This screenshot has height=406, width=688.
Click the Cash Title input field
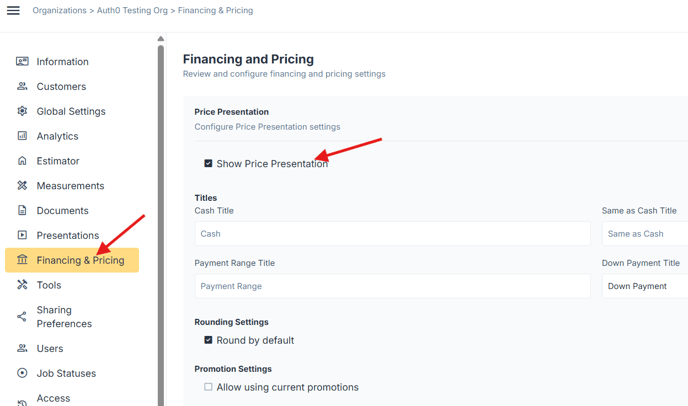(392, 234)
